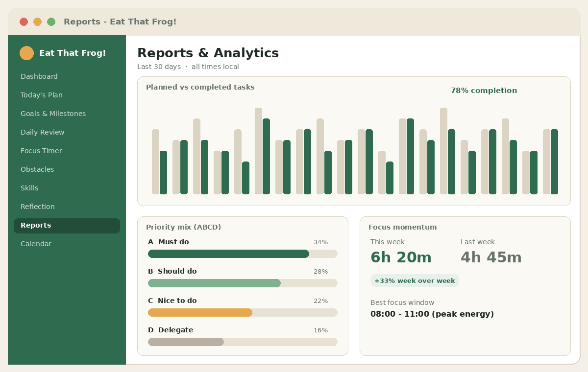Click the Reports & Analytics heading
The image size is (588, 372).
click(208, 53)
